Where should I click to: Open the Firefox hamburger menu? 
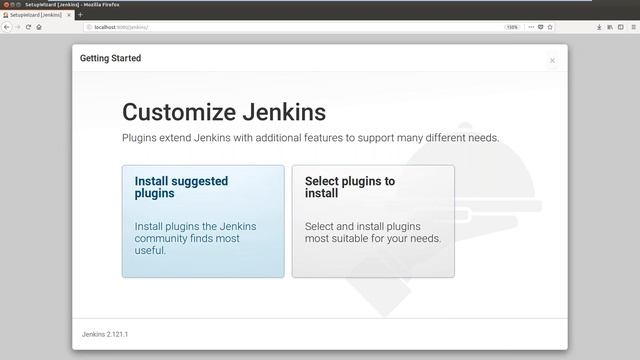(633, 27)
